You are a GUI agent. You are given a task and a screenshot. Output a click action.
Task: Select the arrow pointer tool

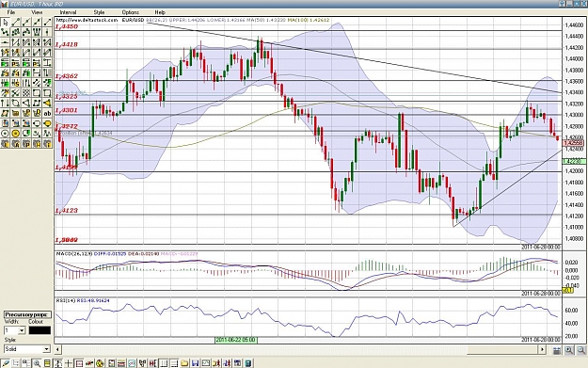[5, 23]
